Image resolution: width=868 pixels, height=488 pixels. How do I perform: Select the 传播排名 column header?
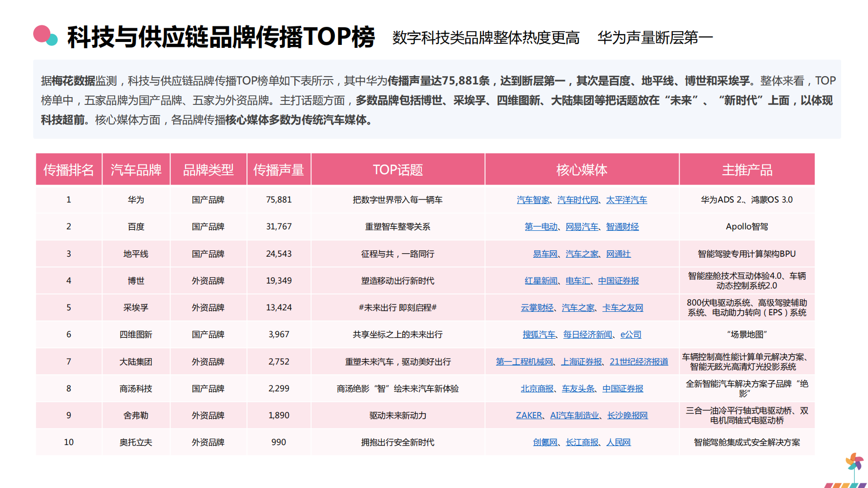(69, 170)
